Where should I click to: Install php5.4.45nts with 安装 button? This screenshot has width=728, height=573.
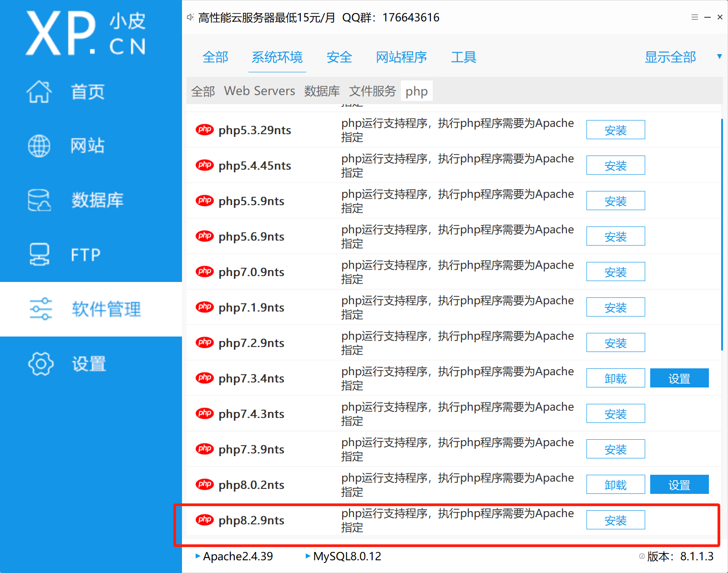point(616,165)
